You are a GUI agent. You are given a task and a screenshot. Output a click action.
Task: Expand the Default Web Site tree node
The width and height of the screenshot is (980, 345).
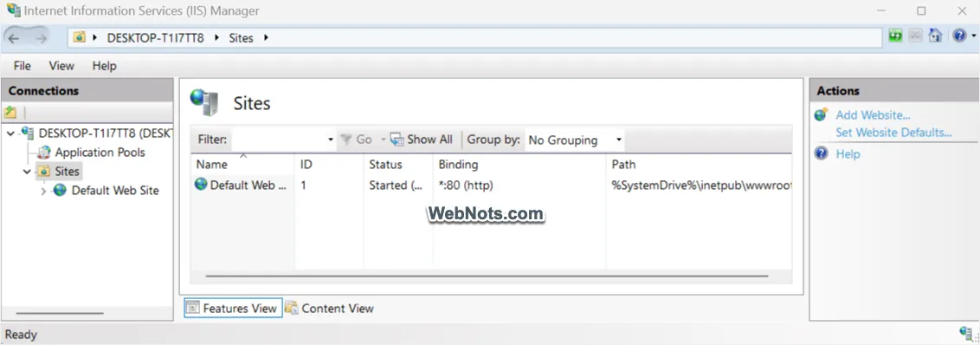pos(43,191)
